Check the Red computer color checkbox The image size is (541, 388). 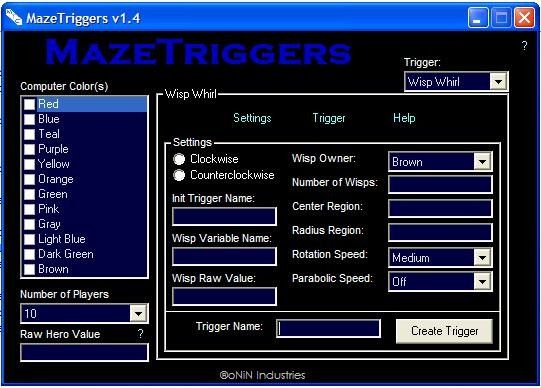[29, 104]
